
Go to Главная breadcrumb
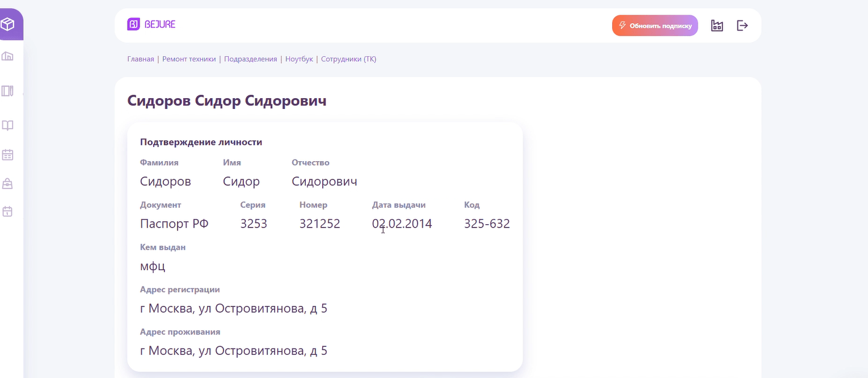point(141,59)
